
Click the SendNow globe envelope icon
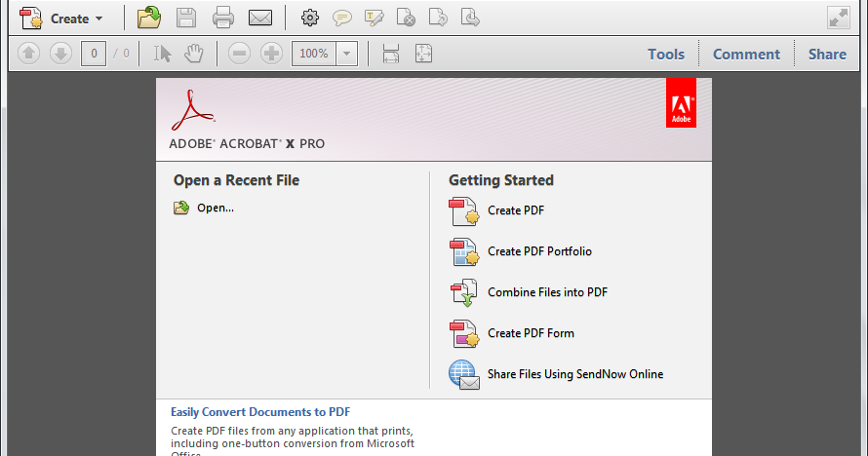pos(464,375)
